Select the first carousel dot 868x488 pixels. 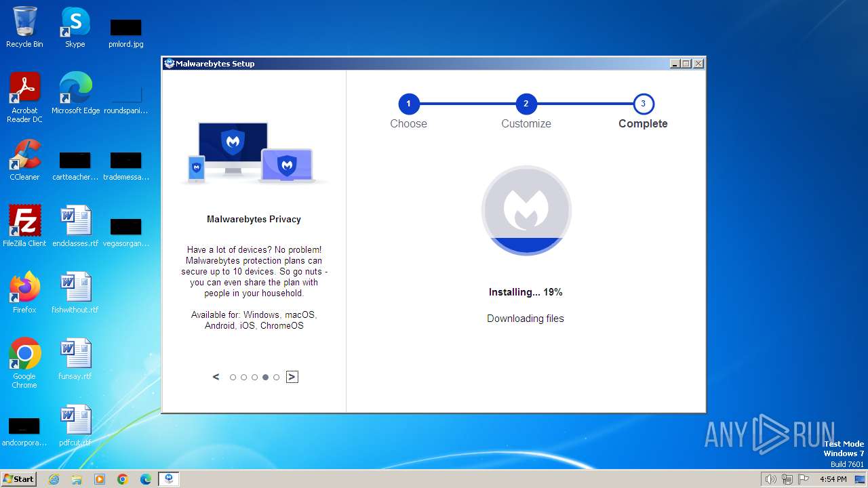click(x=233, y=378)
